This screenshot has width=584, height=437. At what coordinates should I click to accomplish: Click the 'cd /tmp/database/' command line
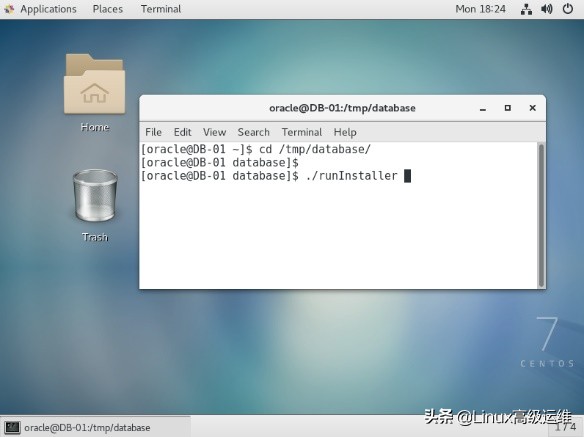click(315, 149)
